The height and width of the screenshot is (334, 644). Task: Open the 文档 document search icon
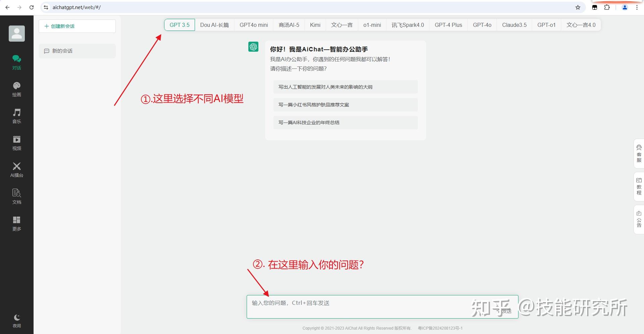click(x=17, y=193)
